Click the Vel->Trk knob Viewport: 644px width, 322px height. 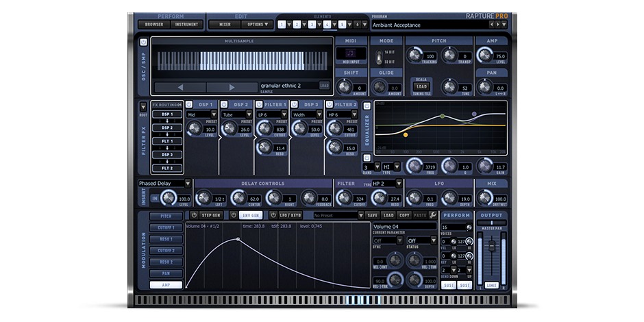tap(395, 280)
